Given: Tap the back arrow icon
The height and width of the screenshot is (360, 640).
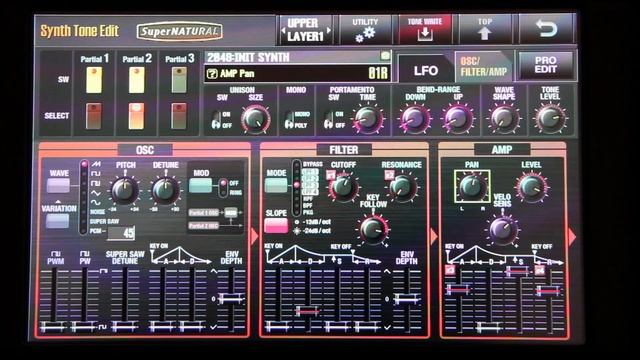Looking at the screenshot, I should (x=547, y=28).
